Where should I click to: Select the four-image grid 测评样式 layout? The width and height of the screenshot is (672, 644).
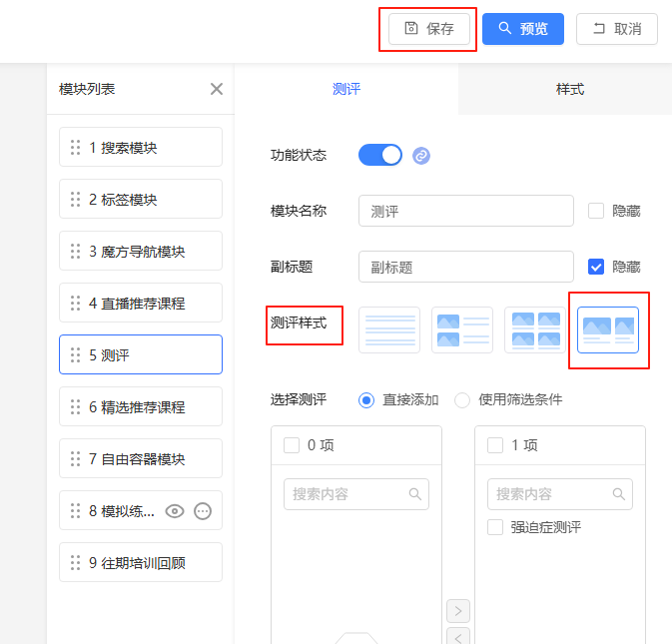535,329
